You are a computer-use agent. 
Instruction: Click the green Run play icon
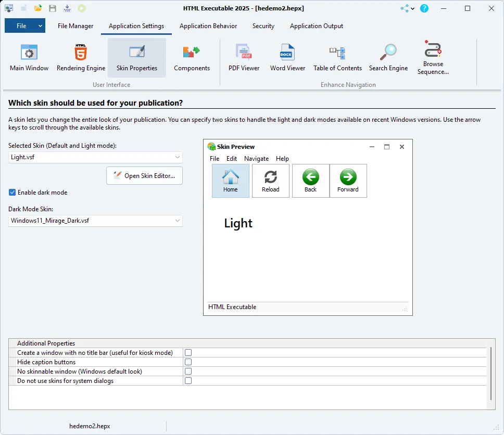[82, 8]
